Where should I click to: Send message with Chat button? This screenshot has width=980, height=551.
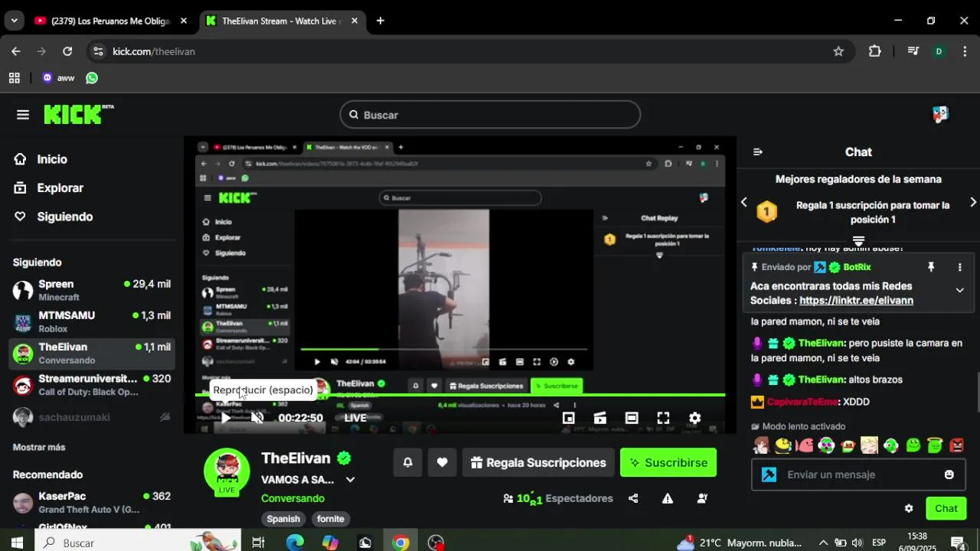[x=946, y=508]
